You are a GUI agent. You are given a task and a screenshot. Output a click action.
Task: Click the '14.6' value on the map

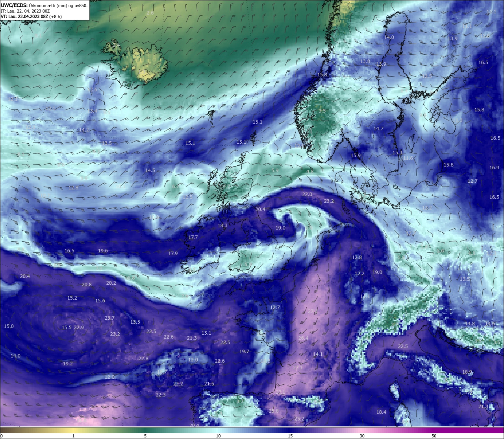(x=490, y=324)
